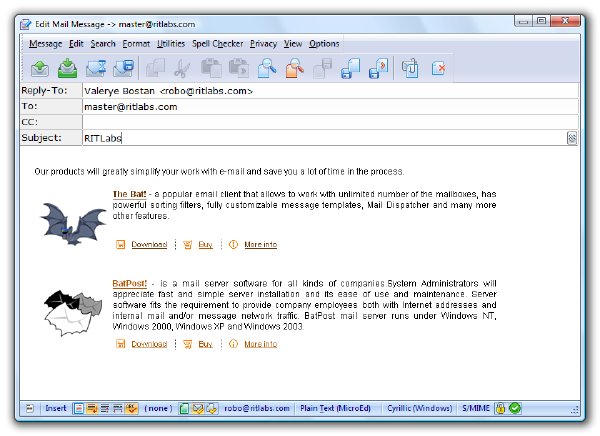Click the padlock encryption icon in status bar
This screenshot has height=436, width=600.
click(500, 408)
